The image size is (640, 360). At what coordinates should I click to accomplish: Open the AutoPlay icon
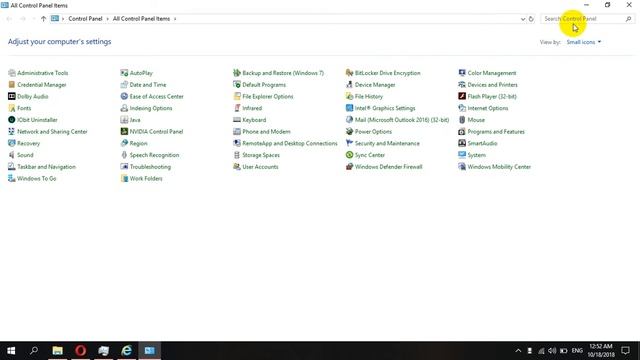point(124,73)
